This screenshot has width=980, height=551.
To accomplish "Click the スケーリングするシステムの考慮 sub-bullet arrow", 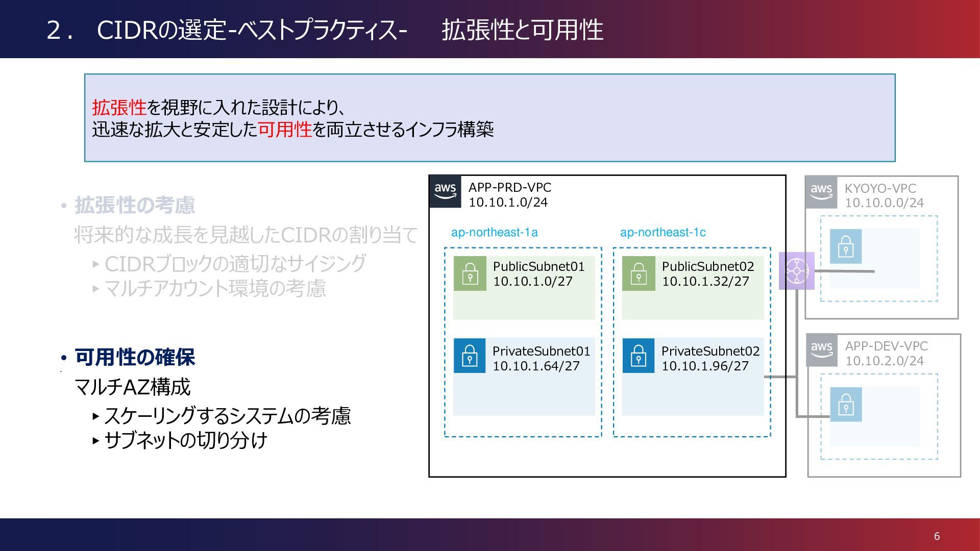I will click(x=95, y=416).
